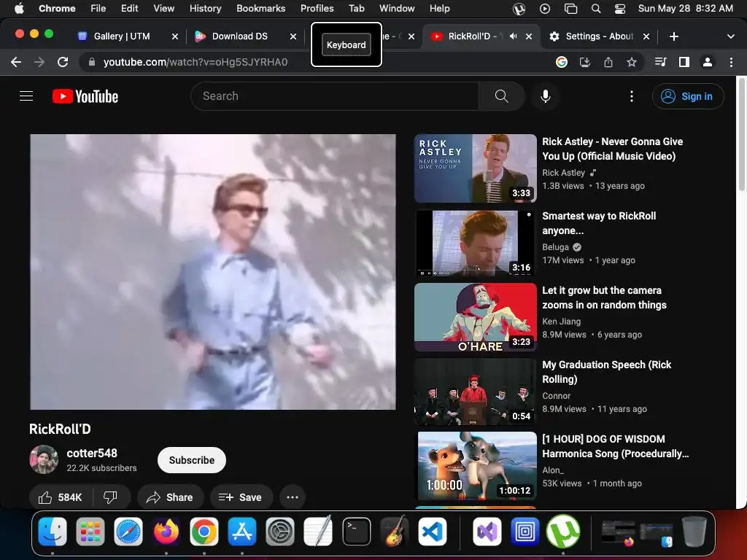Go back using browser back arrow
The height and width of the screenshot is (560, 747).
point(16,62)
